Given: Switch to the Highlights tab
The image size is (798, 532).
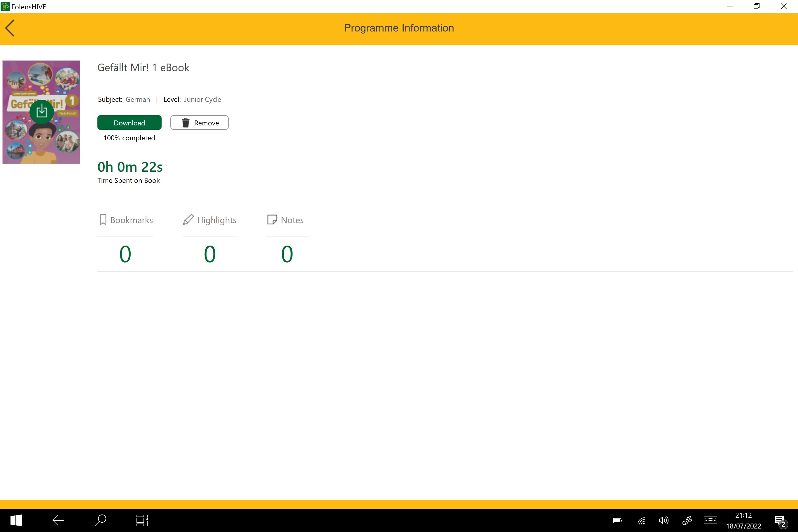Looking at the screenshot, I should tap(216, 220).
